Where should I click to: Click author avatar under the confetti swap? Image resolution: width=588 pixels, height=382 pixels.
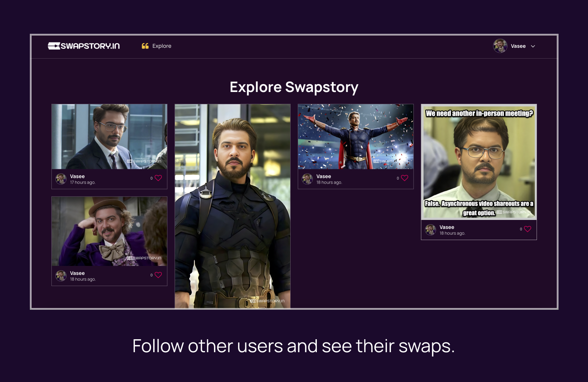[x=307, y=179]
